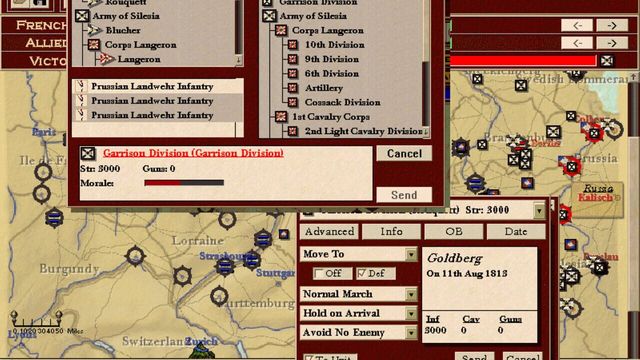Click the Inf column header

click(x=433, y=319)
